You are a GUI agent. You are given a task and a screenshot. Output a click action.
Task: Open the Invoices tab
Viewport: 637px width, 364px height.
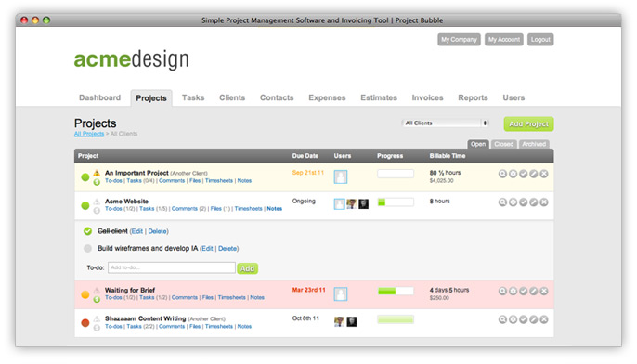427,97
